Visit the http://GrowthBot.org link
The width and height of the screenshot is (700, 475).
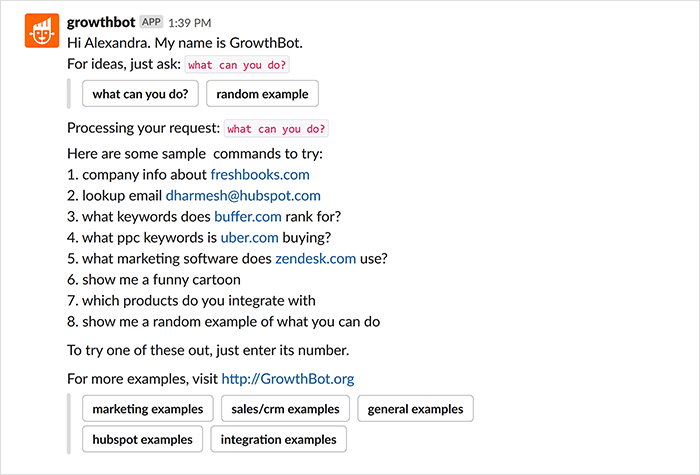pyautogui.click(x=288, y=379)
